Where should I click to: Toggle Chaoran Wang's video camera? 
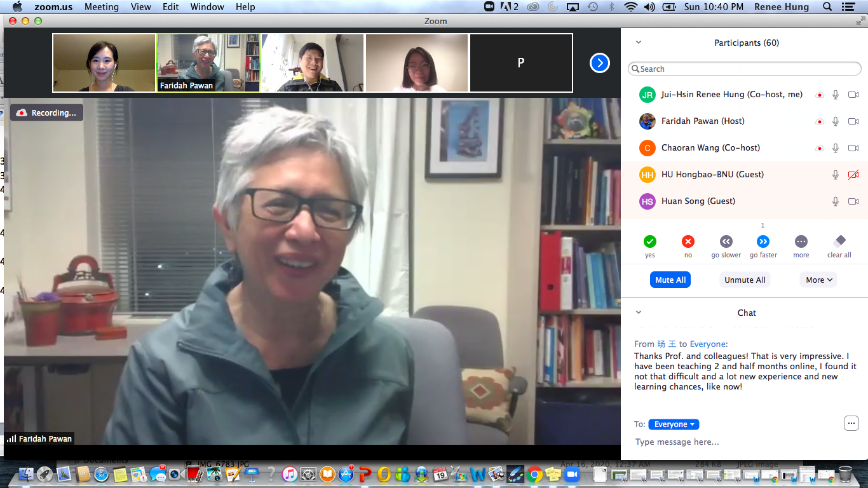[853, 148]
